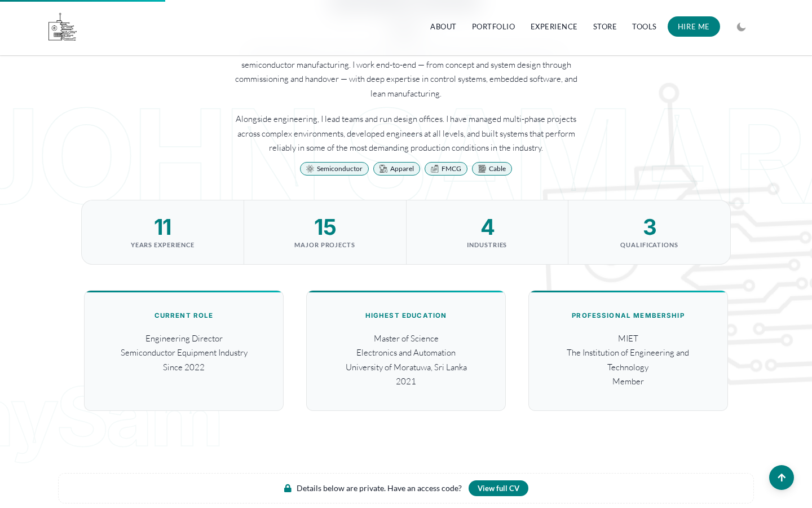
Task: Click the 'MIET' membership text
Action: pos(628,339)
